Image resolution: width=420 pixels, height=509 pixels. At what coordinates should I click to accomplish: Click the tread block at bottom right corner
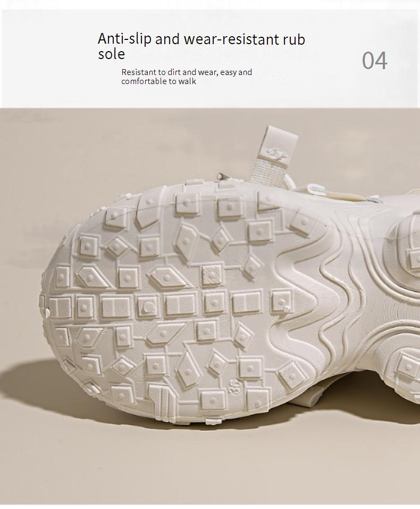coord(407,367)
